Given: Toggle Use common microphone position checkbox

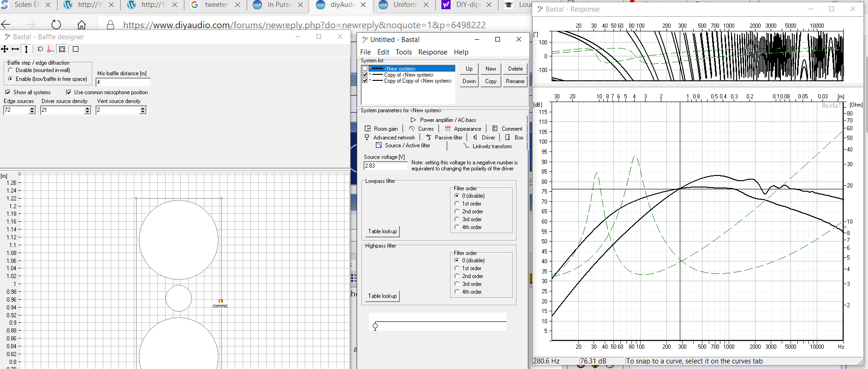Looking at the screenshot, I should (x=69, y=92).
